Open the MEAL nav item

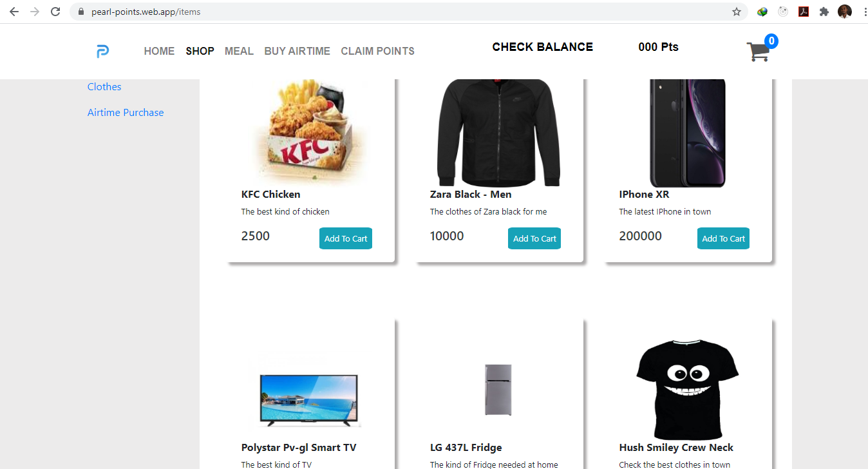tap(239, 51)
